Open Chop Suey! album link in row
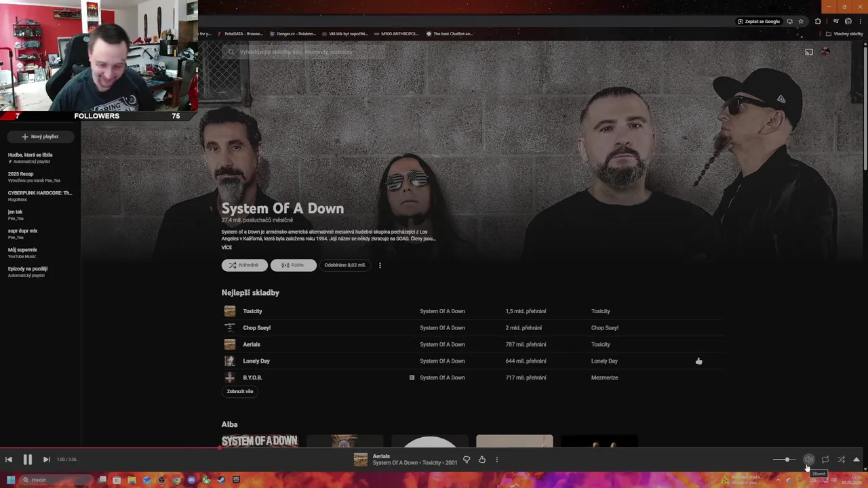 coord(605,328)
